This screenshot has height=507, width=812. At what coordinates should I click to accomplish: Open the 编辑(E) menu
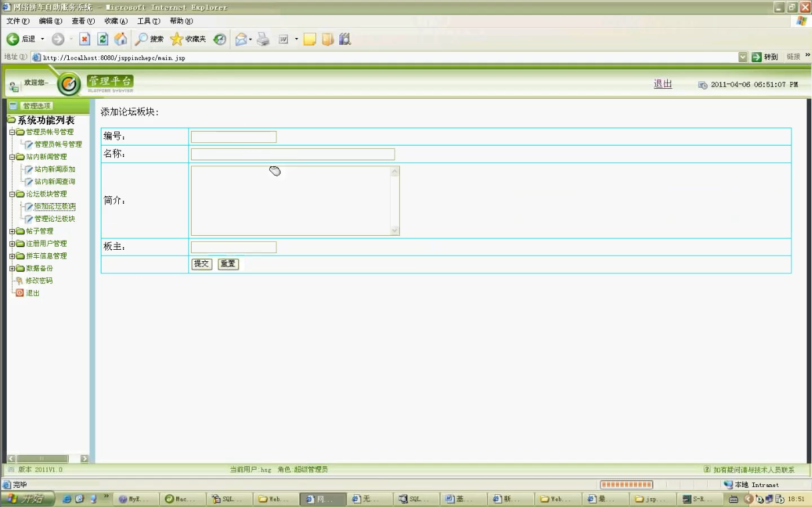(x=51, y=21)
